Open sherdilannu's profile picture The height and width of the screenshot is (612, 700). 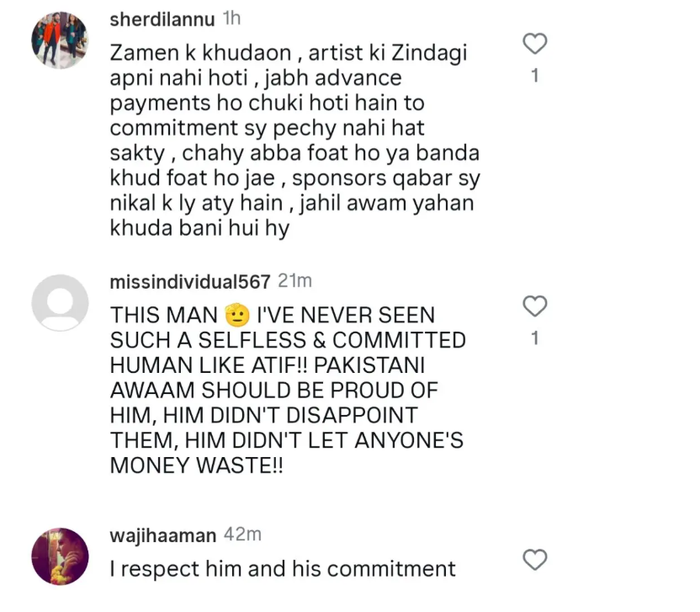[60, 41]
